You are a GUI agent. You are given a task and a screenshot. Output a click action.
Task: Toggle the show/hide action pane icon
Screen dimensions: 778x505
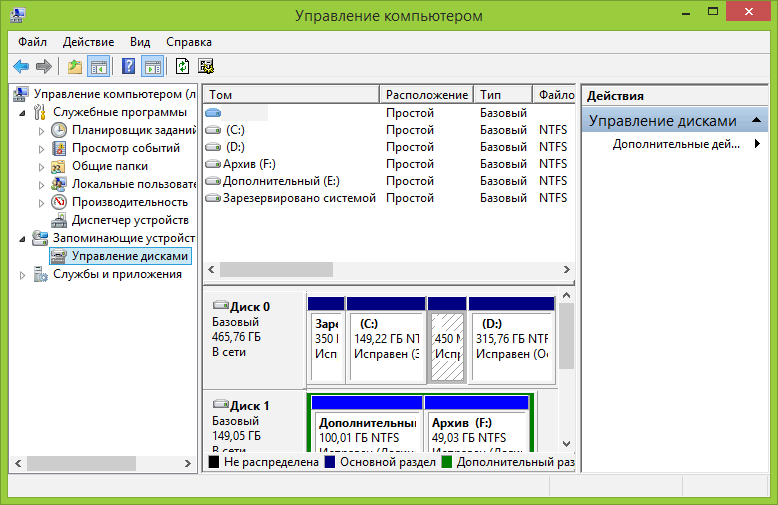[152, 67]
